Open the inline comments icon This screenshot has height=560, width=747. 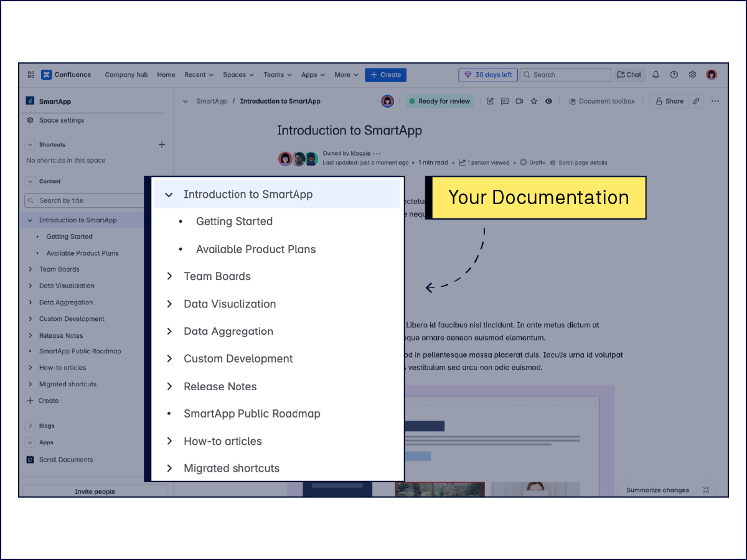(505, 101)
